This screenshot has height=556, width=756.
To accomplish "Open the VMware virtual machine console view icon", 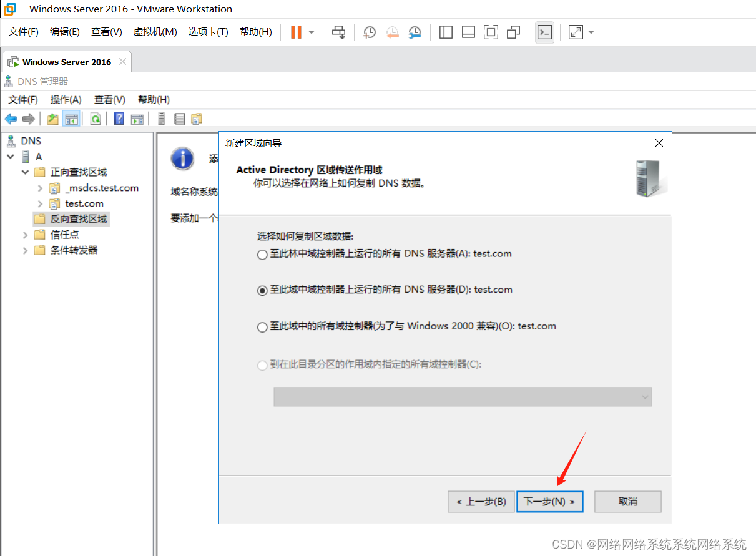I will pyautogui.click(x=544, y=32).
